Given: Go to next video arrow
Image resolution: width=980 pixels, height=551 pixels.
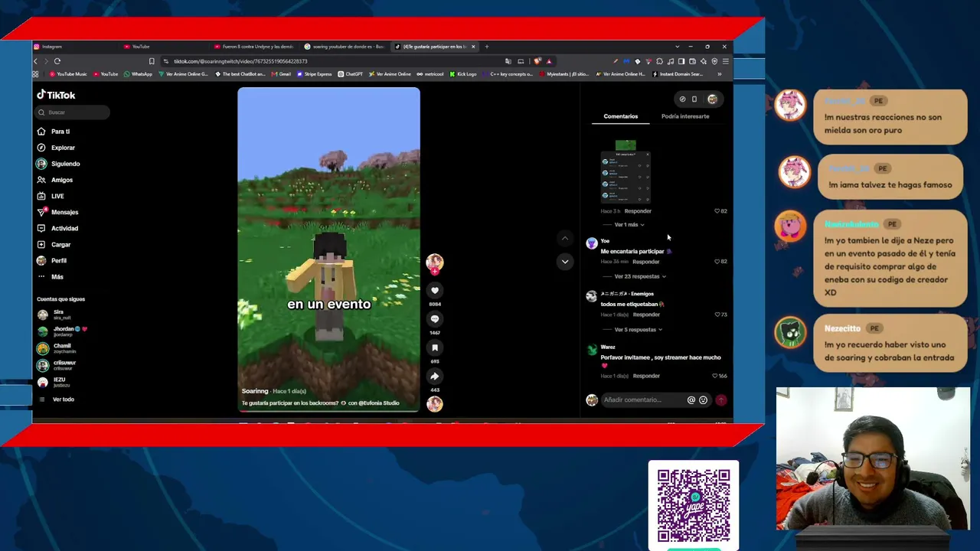Looking at the screenshot, I should (x=565, y=262).
